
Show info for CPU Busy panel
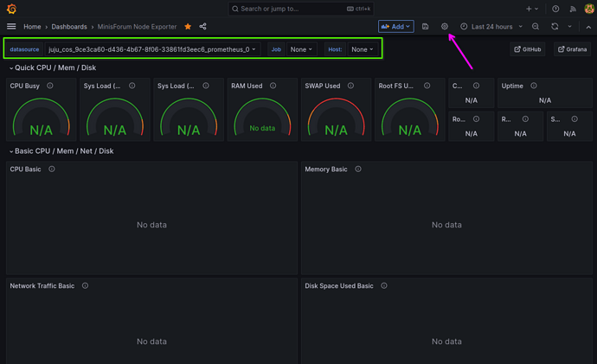pyautogui.click(x=50, y=86)
